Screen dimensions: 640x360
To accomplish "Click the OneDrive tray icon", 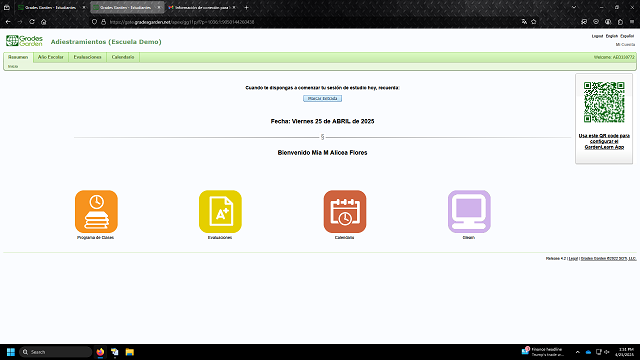I will click(x=588, y=352).
